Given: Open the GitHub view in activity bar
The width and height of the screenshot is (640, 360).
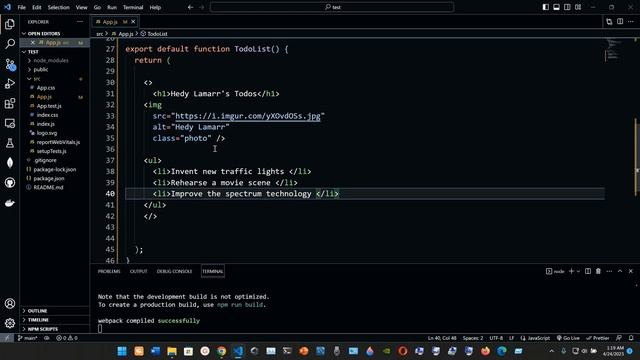Looking at the screenshot, I should click(x=10, y=182).
